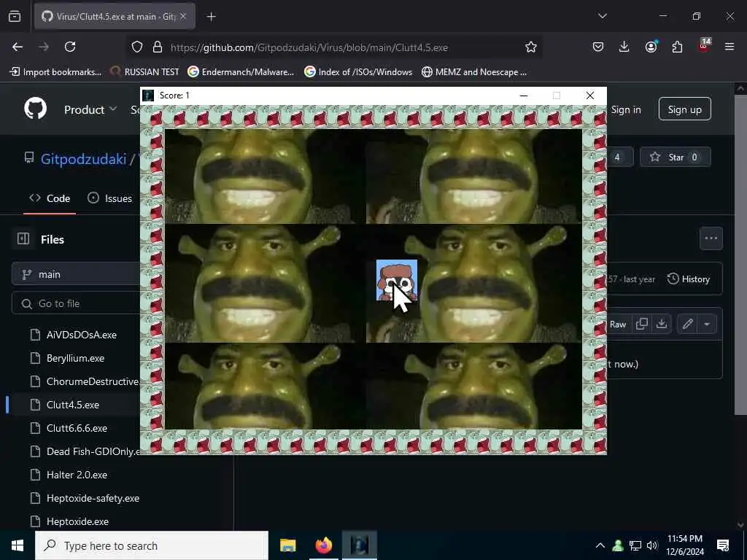
Task: Open Heptoxide-safety.exe in file tree
Action: point(93,498)
